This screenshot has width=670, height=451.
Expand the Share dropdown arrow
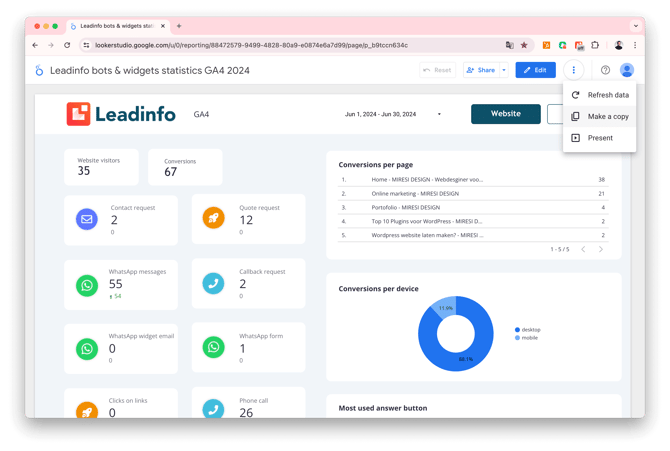point(504,70)
